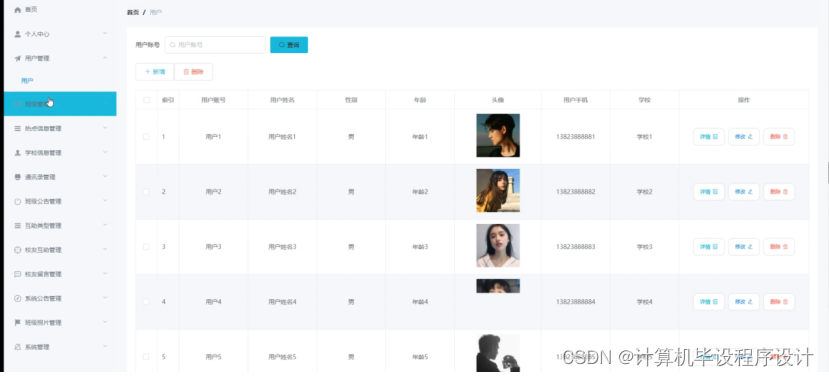Click the flag icon beside 班级照片管理

click(x=17, y=323)
